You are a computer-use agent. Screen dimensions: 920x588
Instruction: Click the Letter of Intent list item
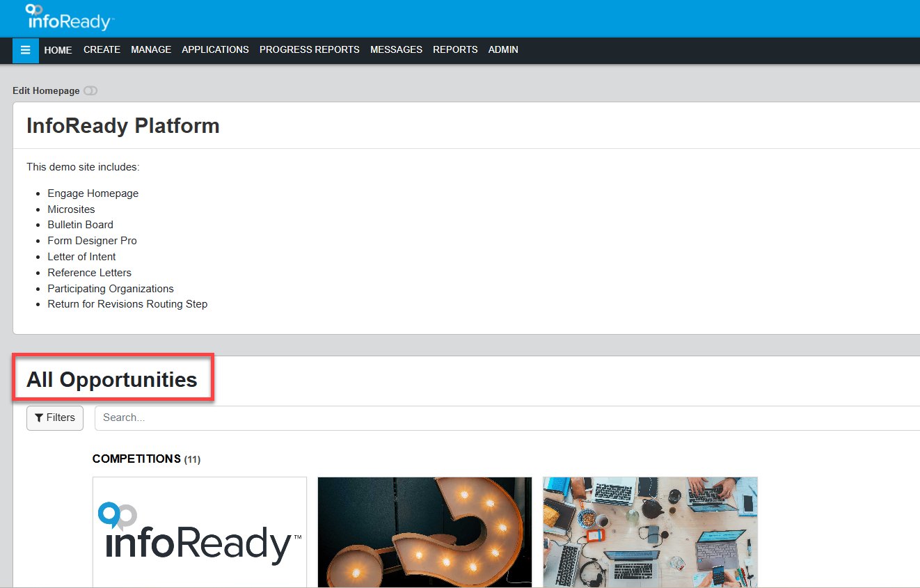pyautogui.click(x=81, y=257)
